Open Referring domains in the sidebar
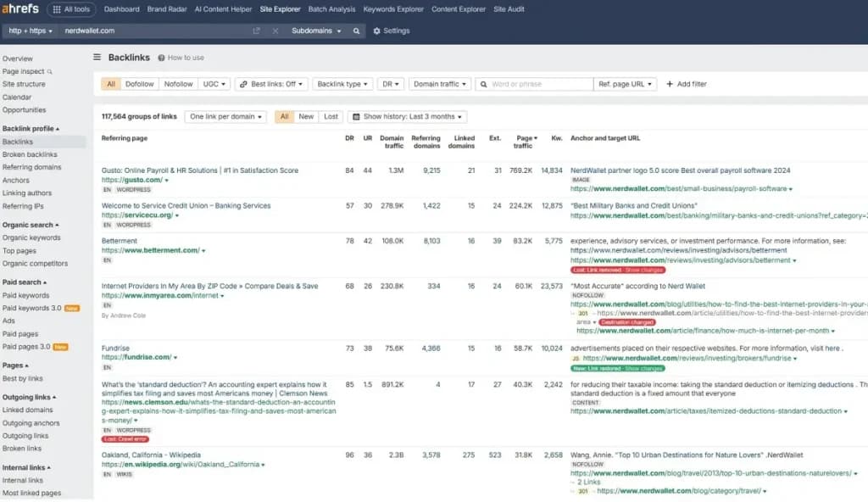The height and width of the screenshot is (502, 868). click(31, 167)
